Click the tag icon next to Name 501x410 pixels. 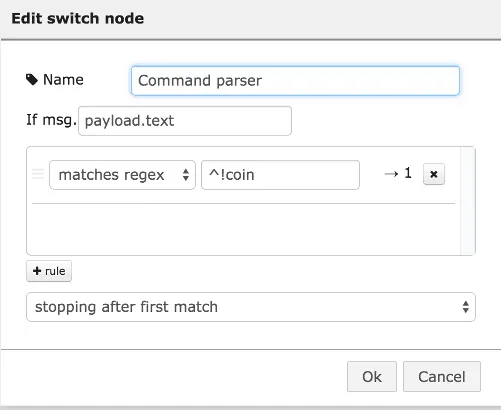32,80
